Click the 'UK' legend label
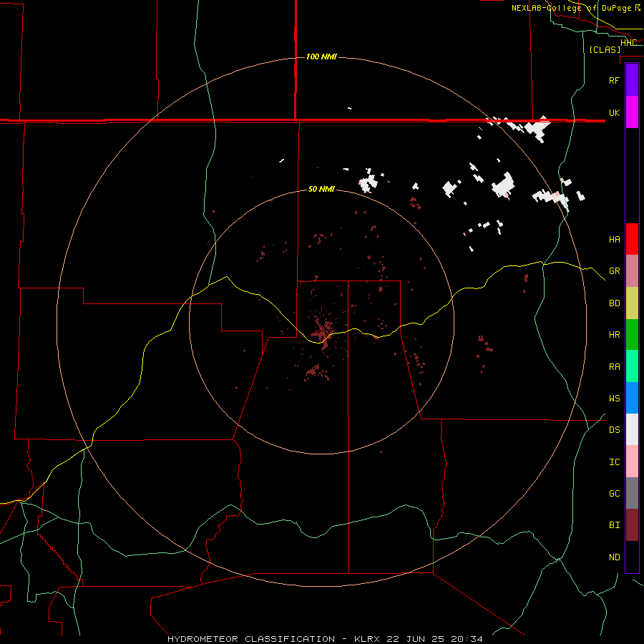The image size is (644, 644). tap(615, 112)
